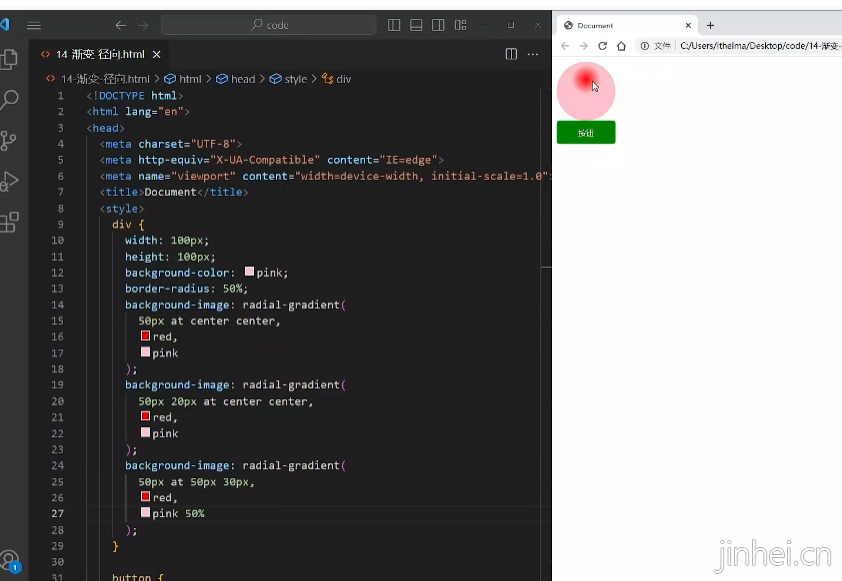The height and width of the screenshot is (581, 842).
Task: Click the pink swatch on line 27
Action: [145, 512]
